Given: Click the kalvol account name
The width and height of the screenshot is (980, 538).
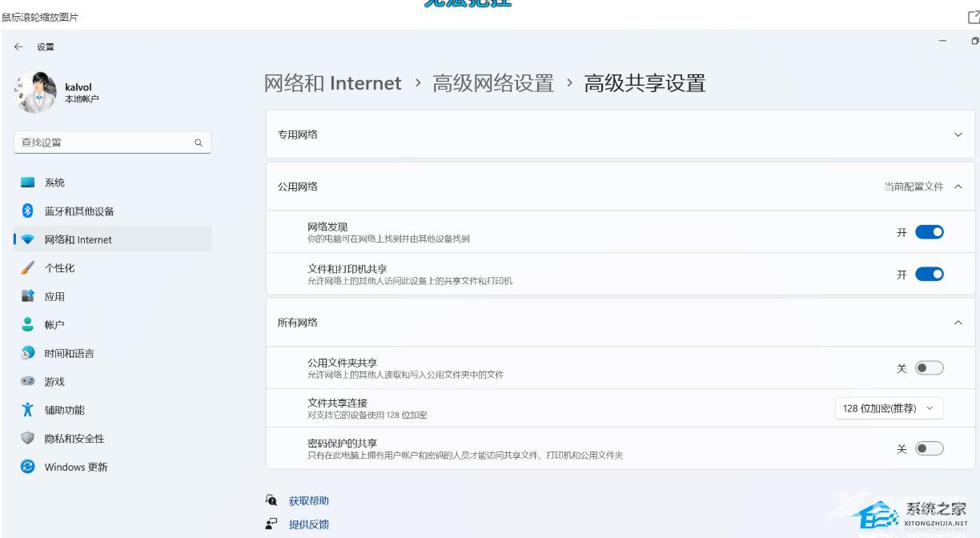Looking at the screenshot, I should (78, 88).
